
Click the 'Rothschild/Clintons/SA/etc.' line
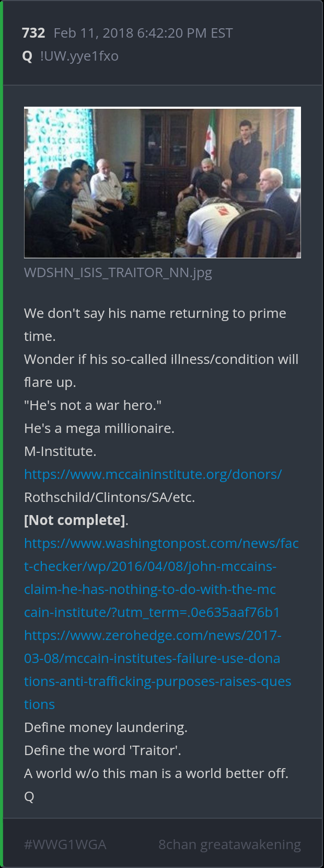pos(109,497)
